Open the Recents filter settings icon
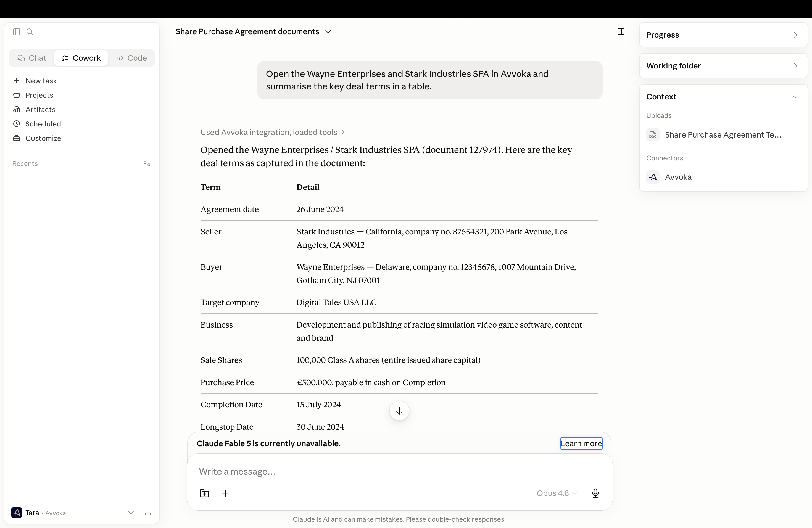 tap(147, 164)
